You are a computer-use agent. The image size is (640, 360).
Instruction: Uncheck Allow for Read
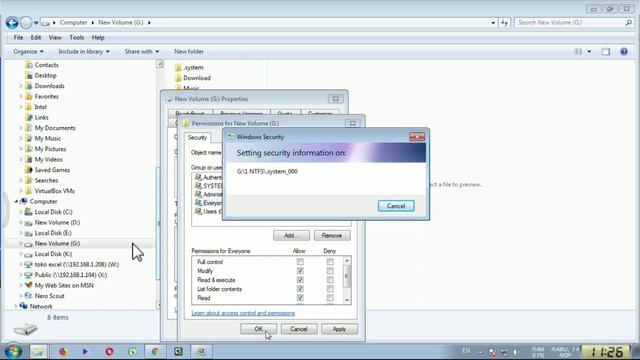coord(300,298)
